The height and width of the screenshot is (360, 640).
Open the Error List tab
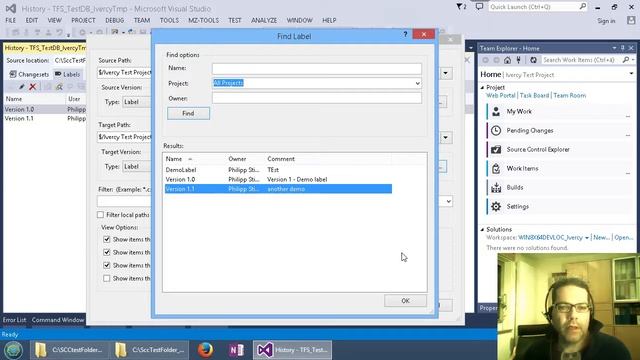click(14, 320)
